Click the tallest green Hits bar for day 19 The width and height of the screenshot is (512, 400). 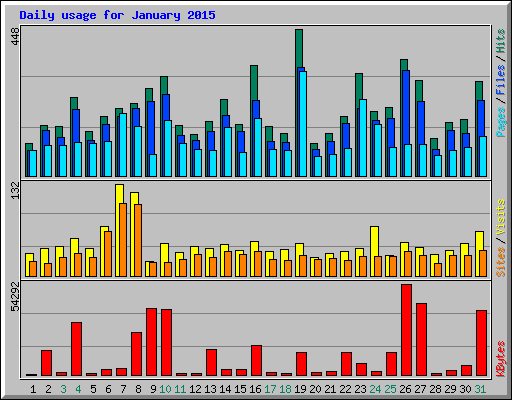(x=299, y=48)
